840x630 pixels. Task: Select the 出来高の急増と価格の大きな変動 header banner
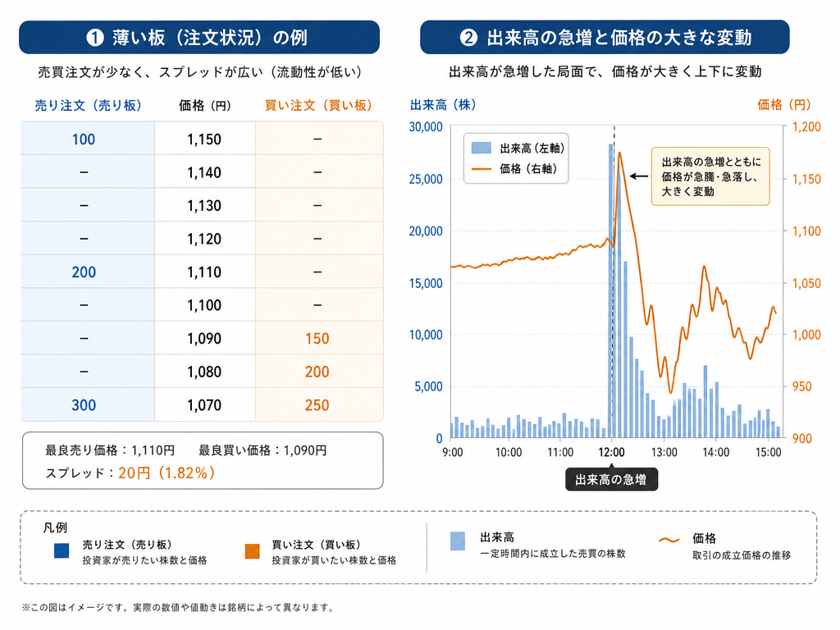coord(605,38)
